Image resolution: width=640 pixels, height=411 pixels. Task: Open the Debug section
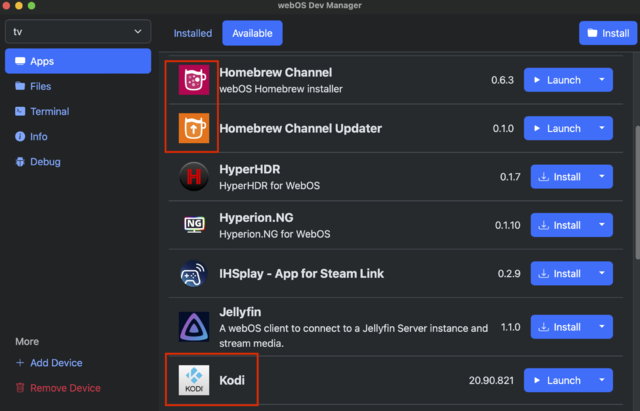pyautogui.click(x=78, y=162)
